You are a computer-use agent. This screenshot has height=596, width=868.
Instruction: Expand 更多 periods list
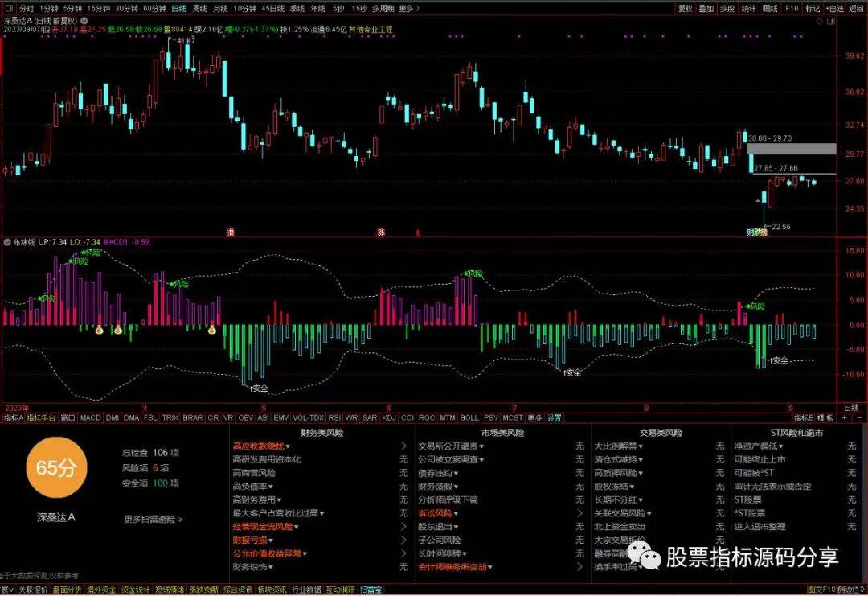[409, 8]
